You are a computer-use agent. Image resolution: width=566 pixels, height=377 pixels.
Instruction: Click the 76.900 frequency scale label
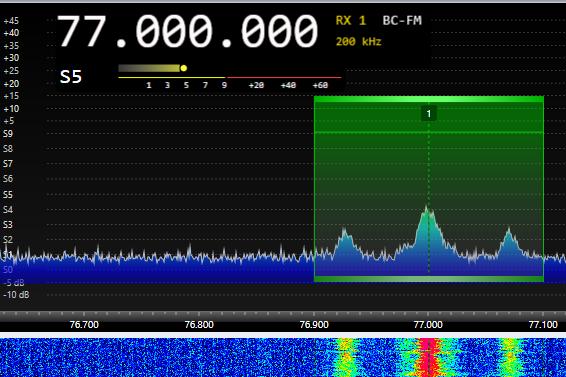(x=314, y=324)
